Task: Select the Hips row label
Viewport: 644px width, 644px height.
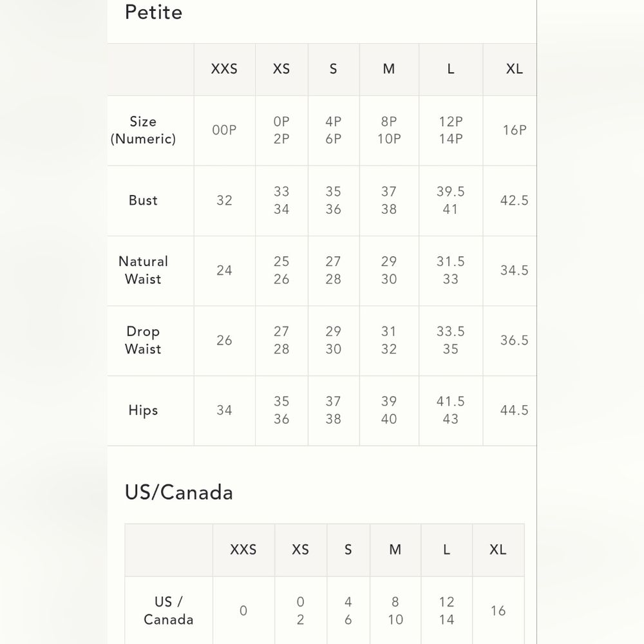Action: click(x=143, y=410)
